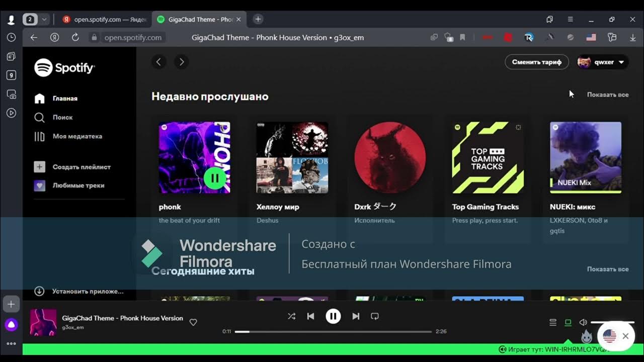644x362 pixels.
Task: Open browser bookmarks panel icon
Action: pos(549,19)
